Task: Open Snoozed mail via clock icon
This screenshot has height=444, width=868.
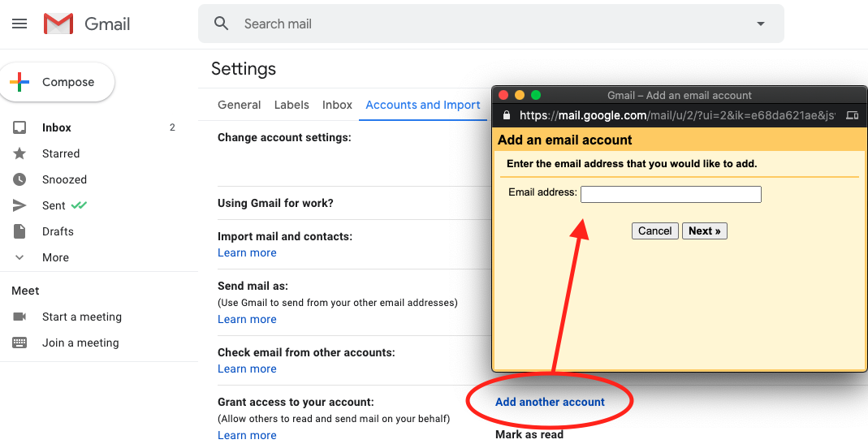Action: tap(19, 179)
